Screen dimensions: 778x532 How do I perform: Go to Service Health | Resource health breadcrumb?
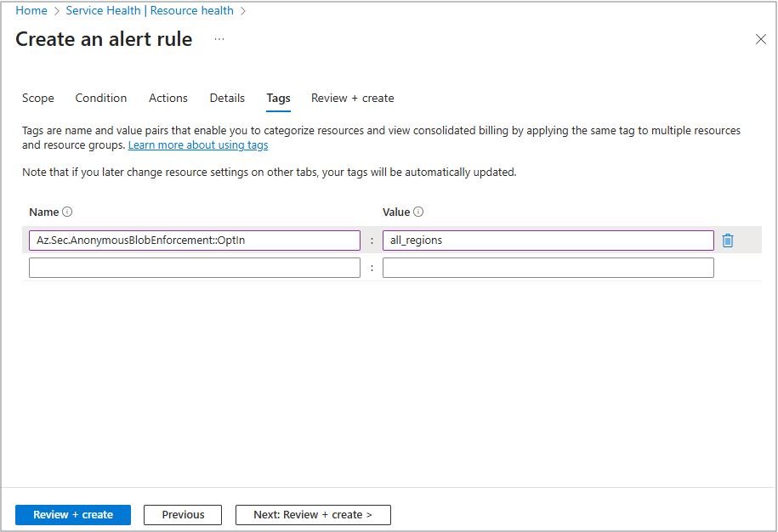[x=150, y=10]
